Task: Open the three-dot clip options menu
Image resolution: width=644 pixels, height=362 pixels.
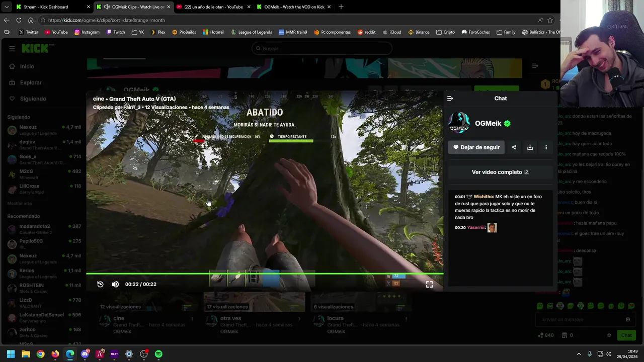Action: (546, 147)
